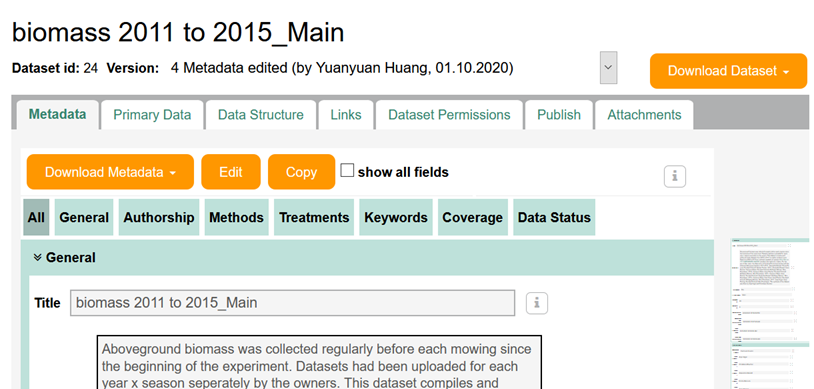Viewport: 814px width, 389px height.
Task: Click info icon near show all fields
Action: tap(675, 177)
